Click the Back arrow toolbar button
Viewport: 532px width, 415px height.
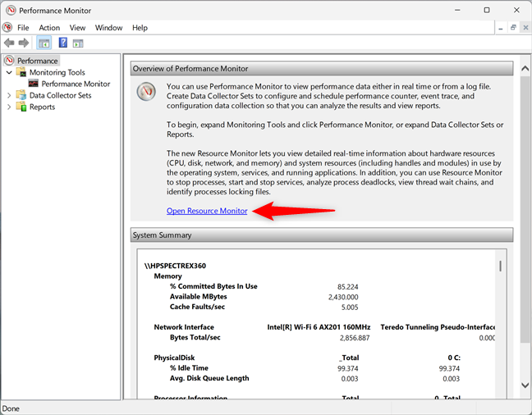[x=9, y=43]
